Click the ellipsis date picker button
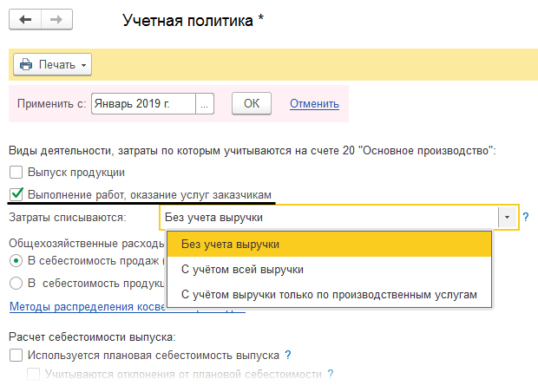 click(x=205, y=103)
